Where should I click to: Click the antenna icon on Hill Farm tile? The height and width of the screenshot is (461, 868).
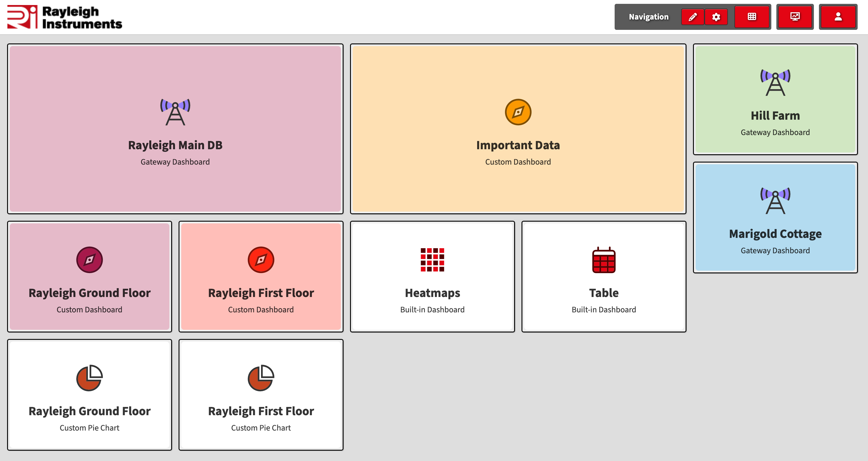tap(775, 82)
